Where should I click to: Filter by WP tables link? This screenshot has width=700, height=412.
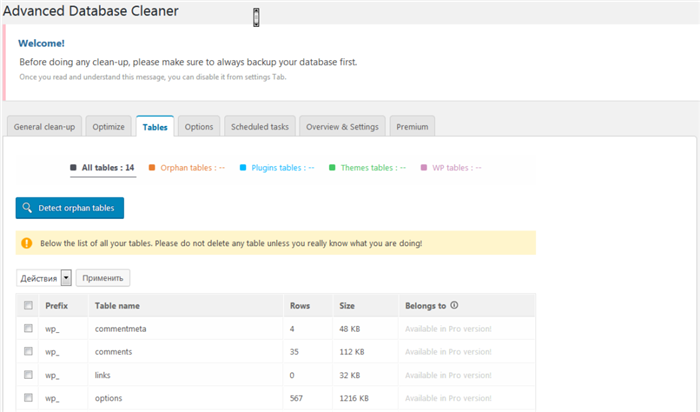[457, 167]
